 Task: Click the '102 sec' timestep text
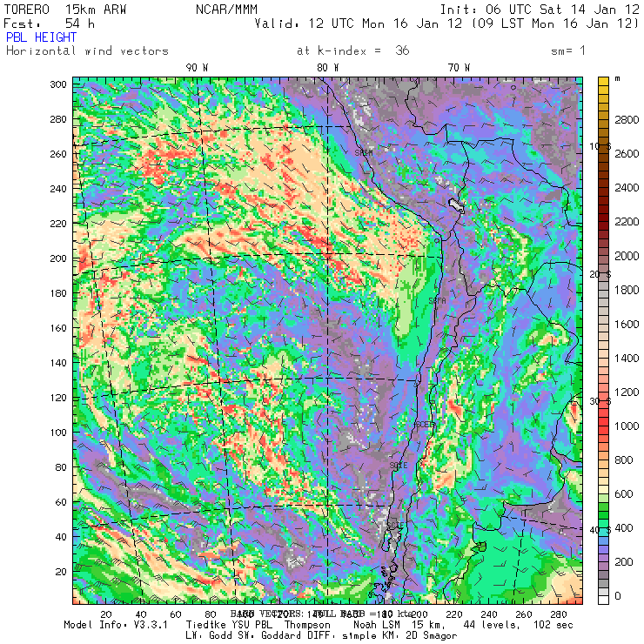tap(553, 625)
